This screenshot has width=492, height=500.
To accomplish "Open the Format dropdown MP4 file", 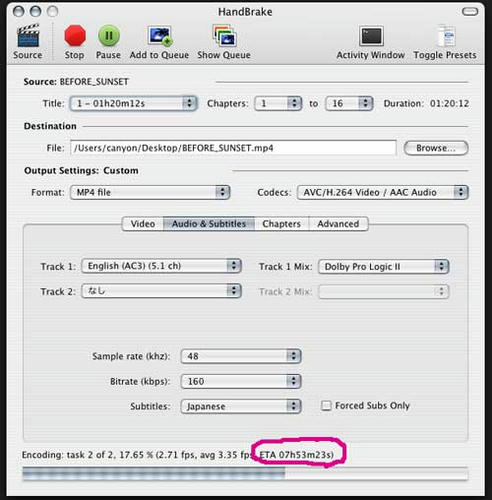I will pos(150,192).
